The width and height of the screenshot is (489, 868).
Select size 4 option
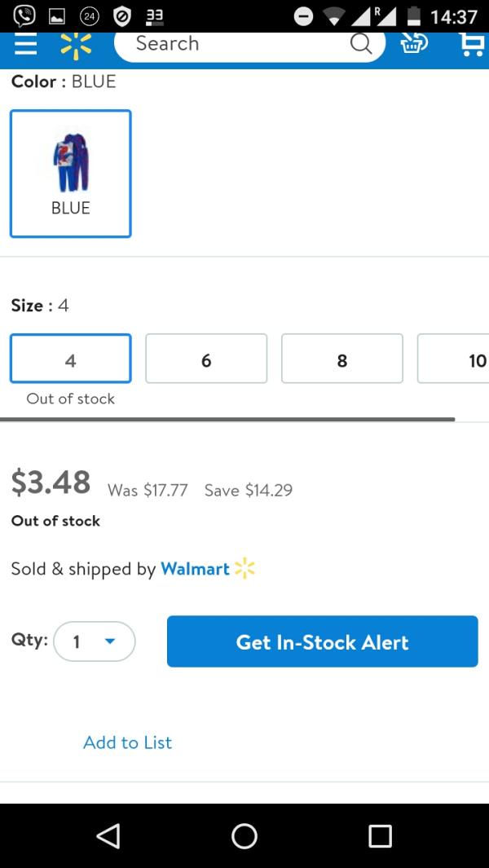pos(71,359)
